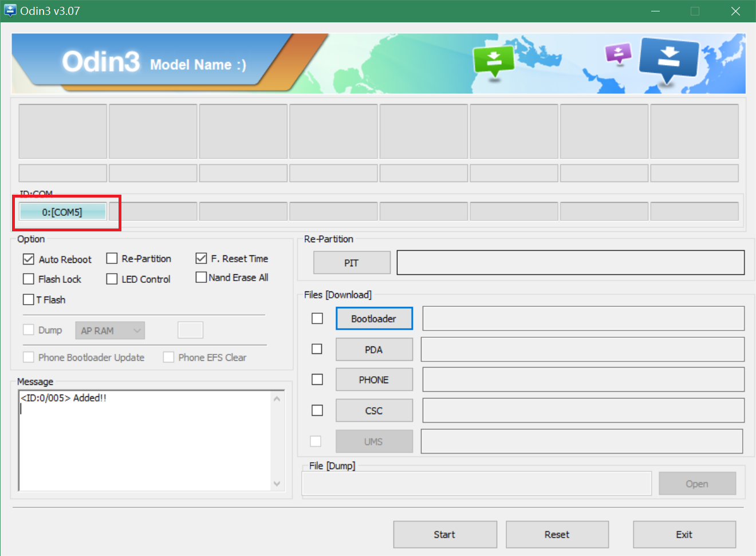Viewport: 756px width, 556px height.
Task: Click the Odin3 app icon in title bar
Action: (10, 11)
